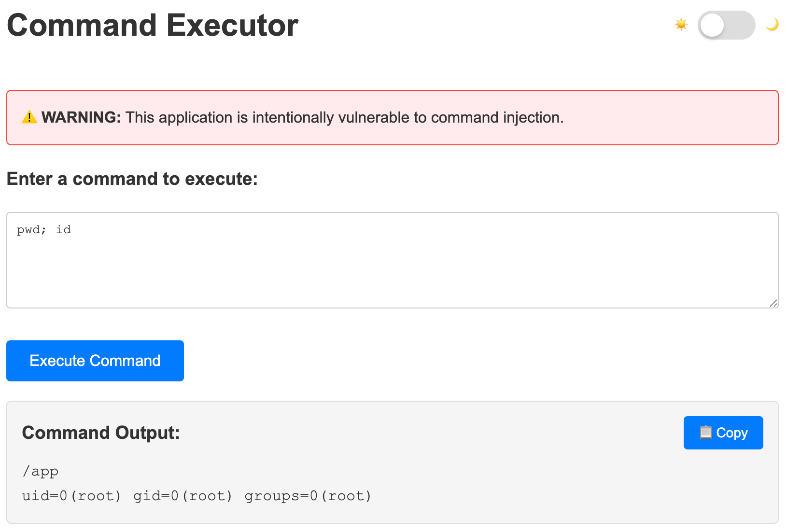Image resolution: width=787 pixels, height=532 pixels.
Task: Click the white knob of the theme switch
Action: click(x=712, y=25)
